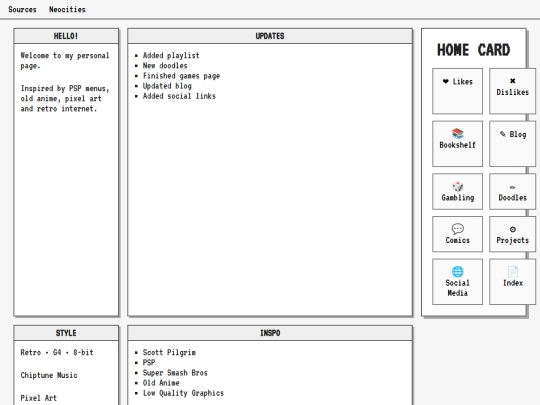
Task: Open the Comics link label
Action: pos(458,240)
